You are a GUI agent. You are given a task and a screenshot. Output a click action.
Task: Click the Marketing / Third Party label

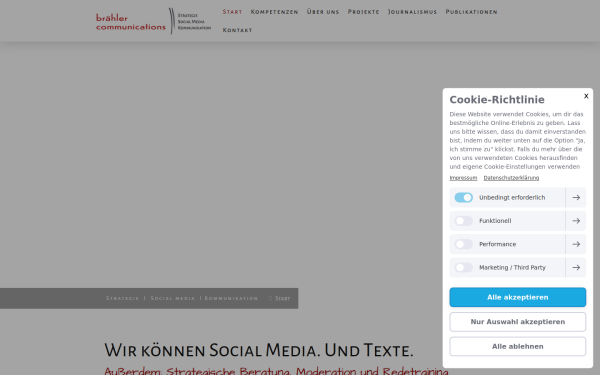[512, 267]
